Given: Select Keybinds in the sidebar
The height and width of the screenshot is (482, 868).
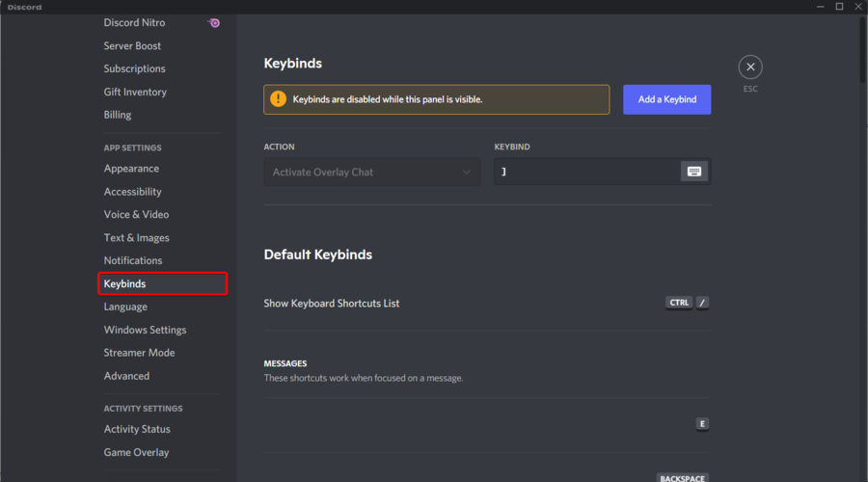Looking at the screenshot, I should [x=162, y=283].
